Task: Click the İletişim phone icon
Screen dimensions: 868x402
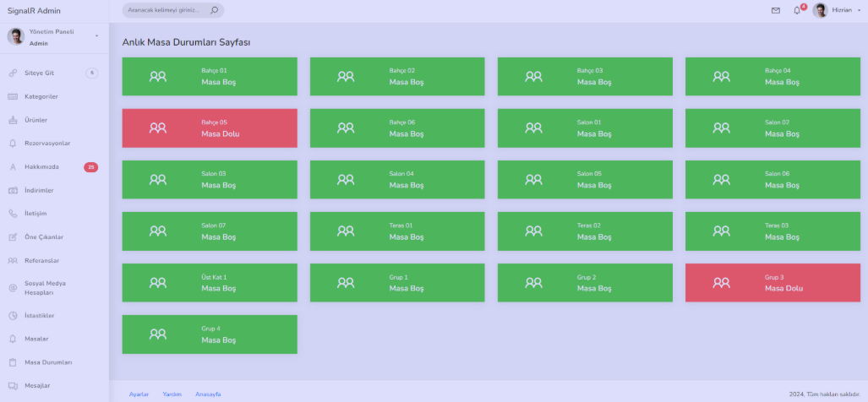Action: [x=13, y=214]
